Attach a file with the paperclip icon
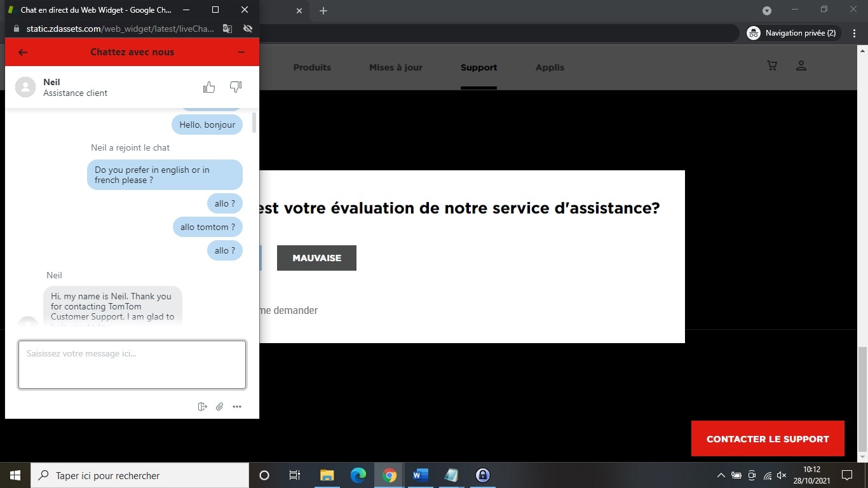The height and width of the screenshot is (488, 868). point(220,407)
